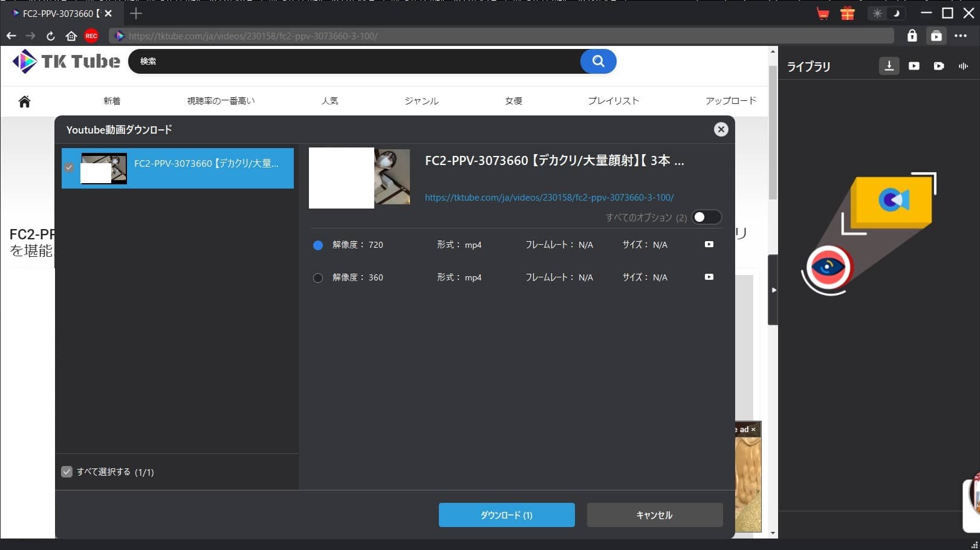980x550 pixels.
Task: Open the 新着 menu item
Action: (112, 101)
